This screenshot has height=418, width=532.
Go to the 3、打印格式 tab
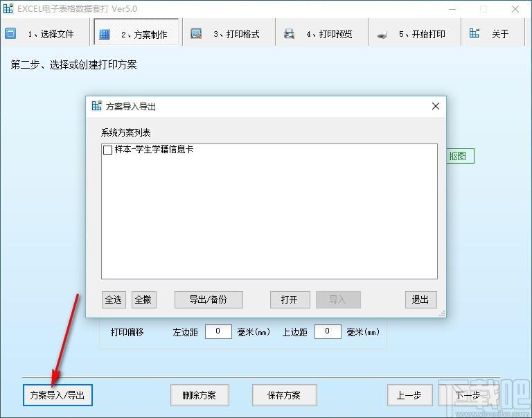(x=229, y=33)
